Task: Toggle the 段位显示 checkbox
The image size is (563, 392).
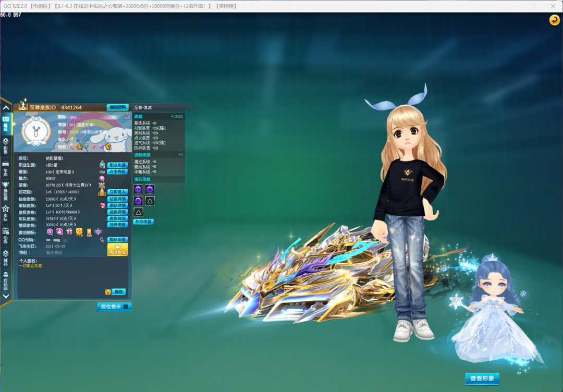Action: coord(126,307)
